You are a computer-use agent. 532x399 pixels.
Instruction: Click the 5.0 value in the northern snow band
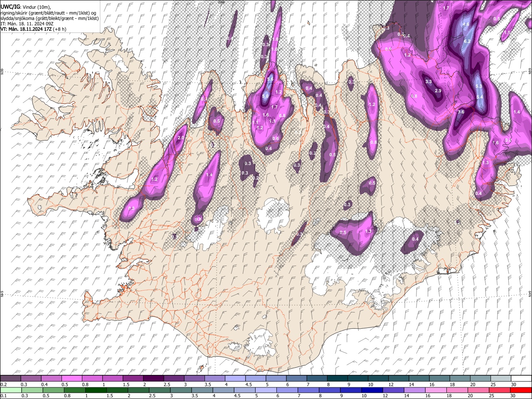tap(265, 96)
